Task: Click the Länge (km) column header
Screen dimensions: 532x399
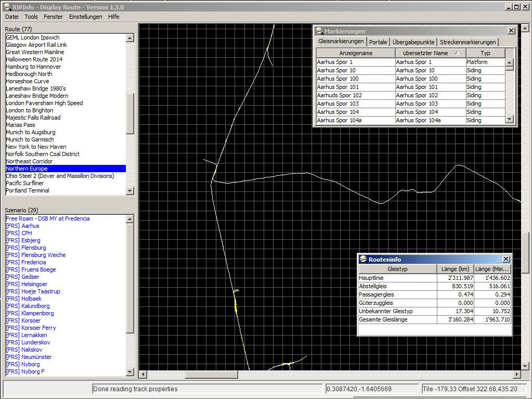Action: point(455,269)
